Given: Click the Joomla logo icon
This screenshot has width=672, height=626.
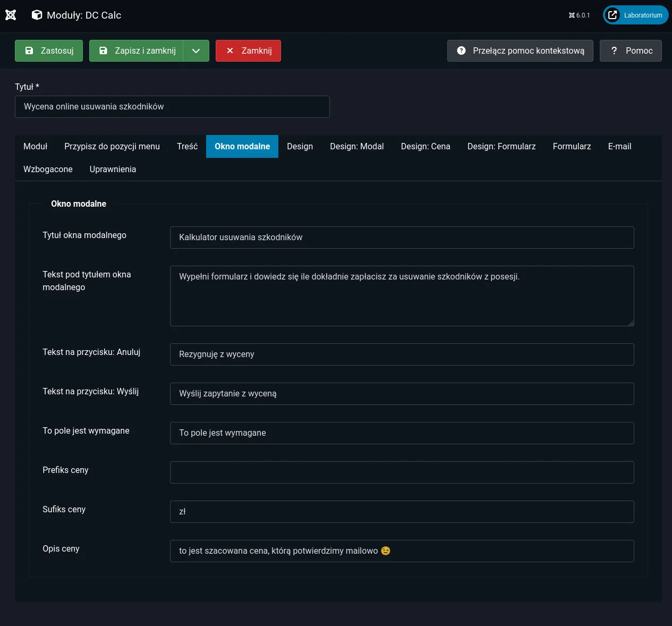Looking at the screenshot, I should click(x=11, y=15).
